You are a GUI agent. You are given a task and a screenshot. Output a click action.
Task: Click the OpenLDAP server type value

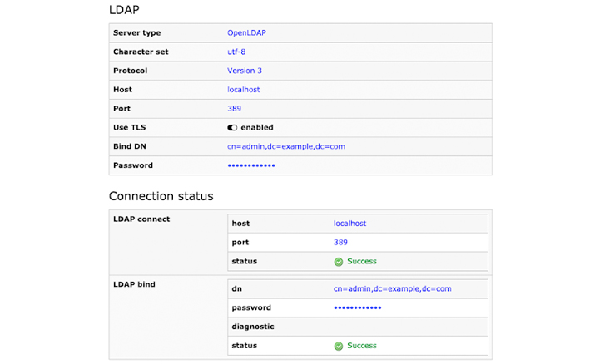[246, 33]
